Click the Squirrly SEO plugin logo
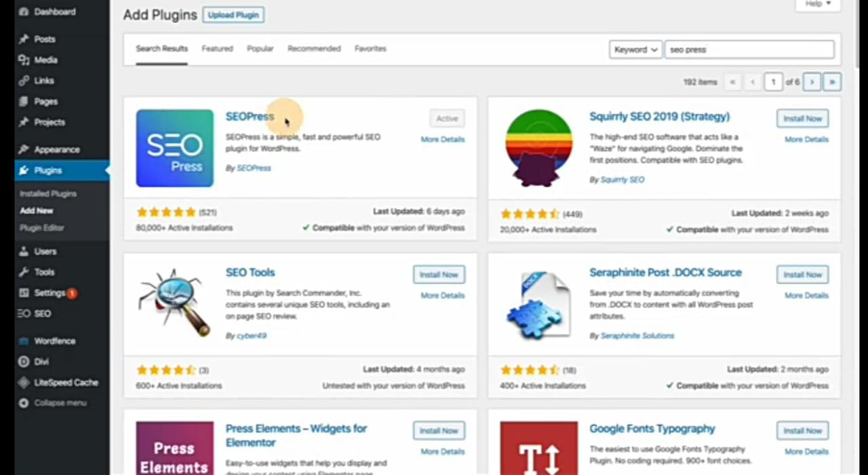This screenshot has height=475, width=868. coord(538,148)
